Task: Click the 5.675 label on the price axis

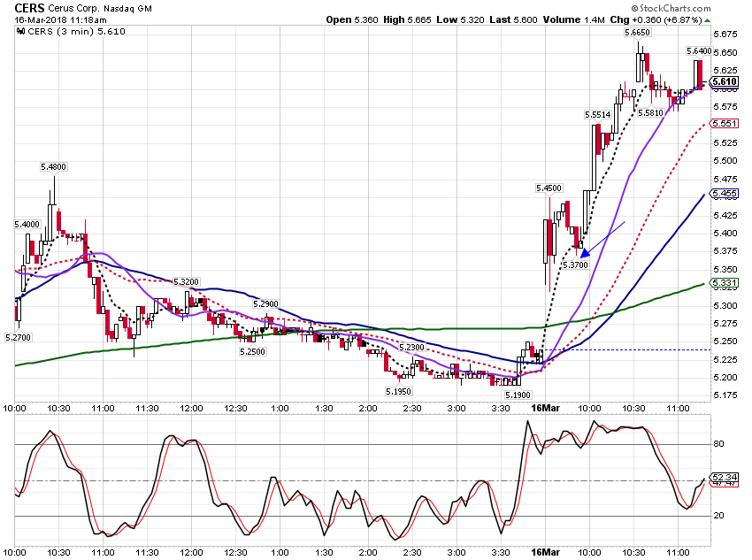Action: click(725, 34)
